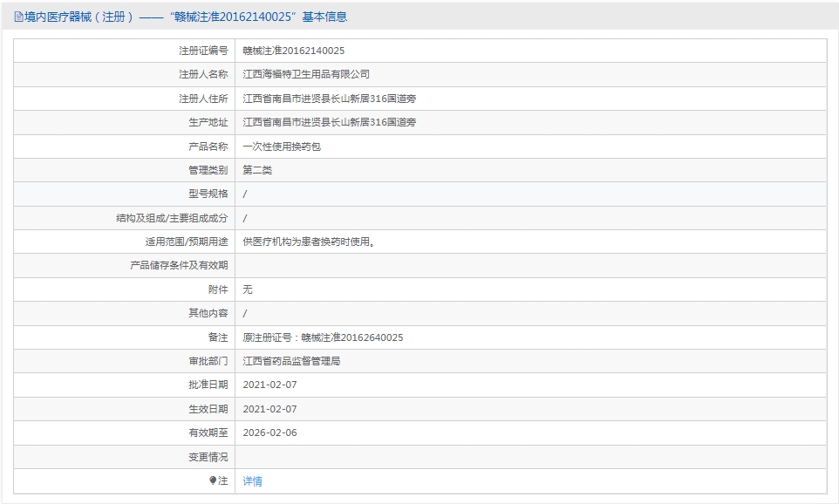Screen dimensions: 839x504
Task: Click the 变更情况 label
Action: pyautogui.click(x=208, y=457)
